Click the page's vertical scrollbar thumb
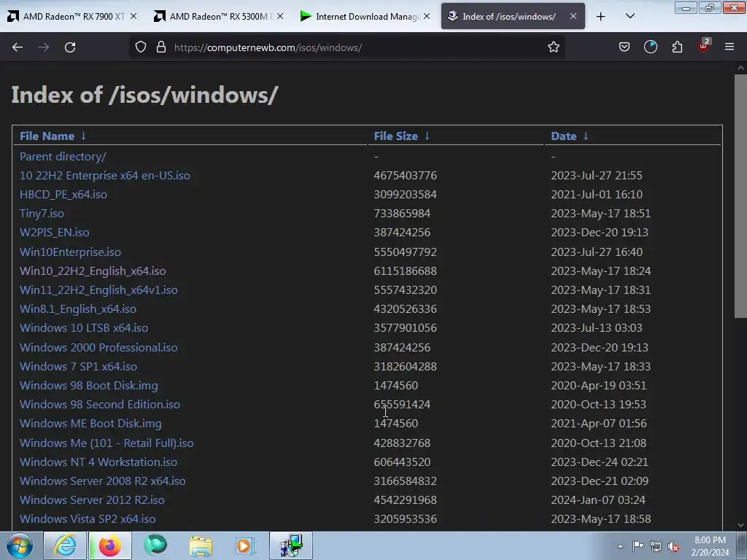 coord(740,195)
